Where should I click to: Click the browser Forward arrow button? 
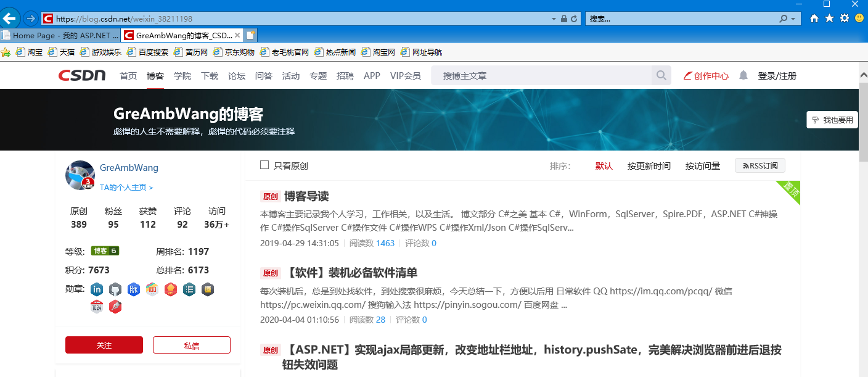coord(30,19)
